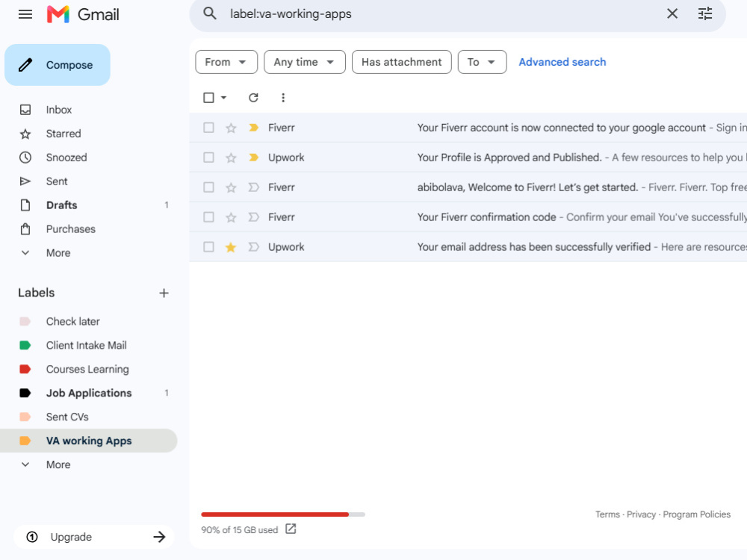
Task: Star the Fiverr confirmation code email
Action: [x=231, y=217]
